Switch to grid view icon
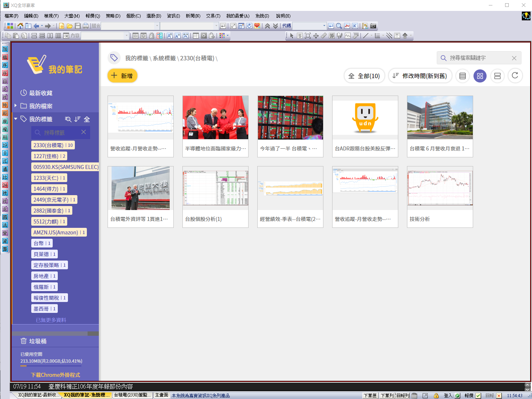The image size is (532, 399). [480, 76]
